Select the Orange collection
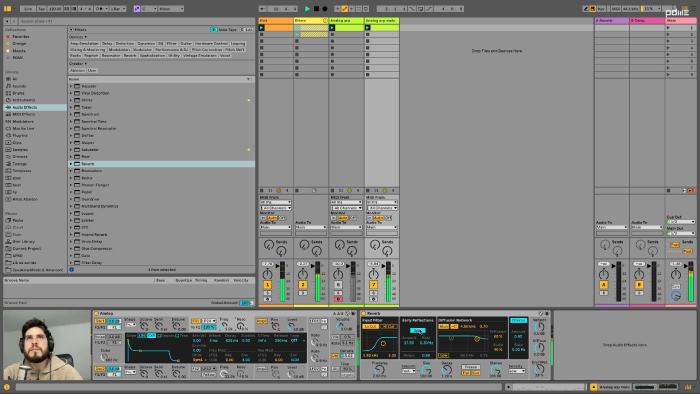The width and height of the screenshot is (700, 394). [19, 44]
